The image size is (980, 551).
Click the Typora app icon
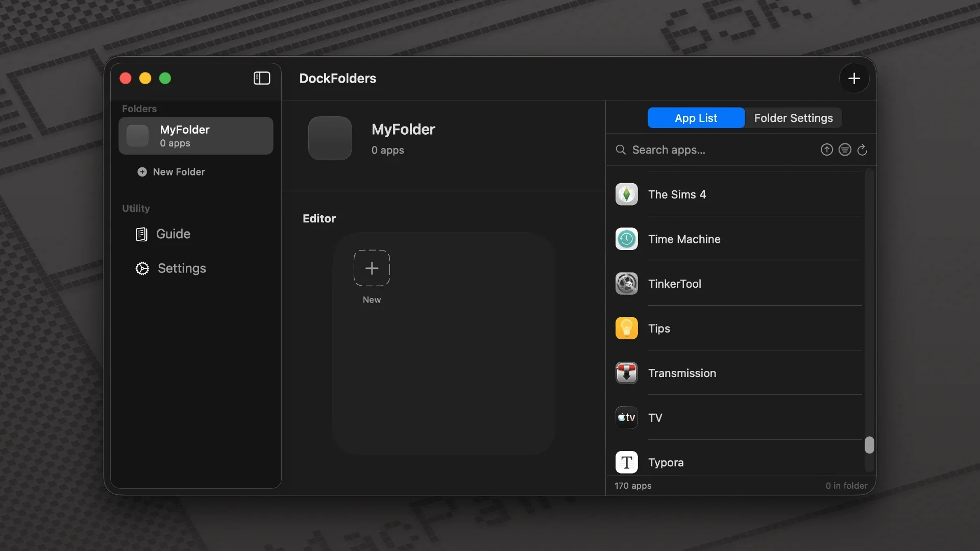[626, 462]
